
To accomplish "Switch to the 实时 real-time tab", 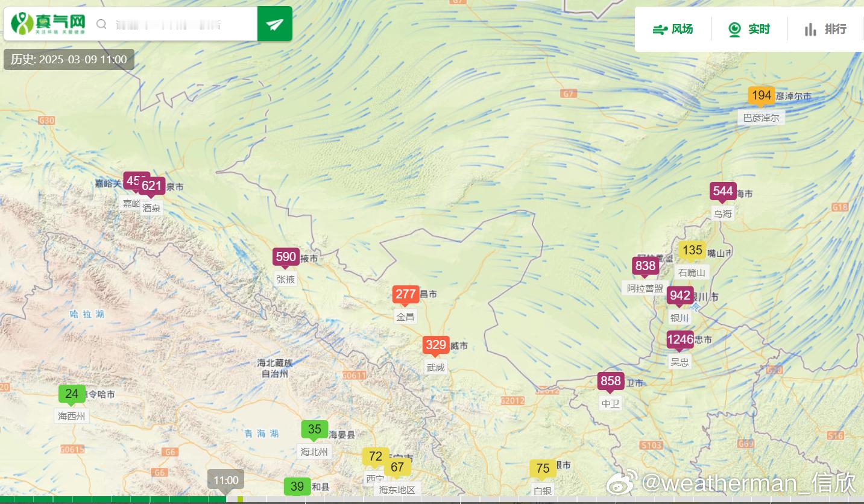I will (749, 29).
